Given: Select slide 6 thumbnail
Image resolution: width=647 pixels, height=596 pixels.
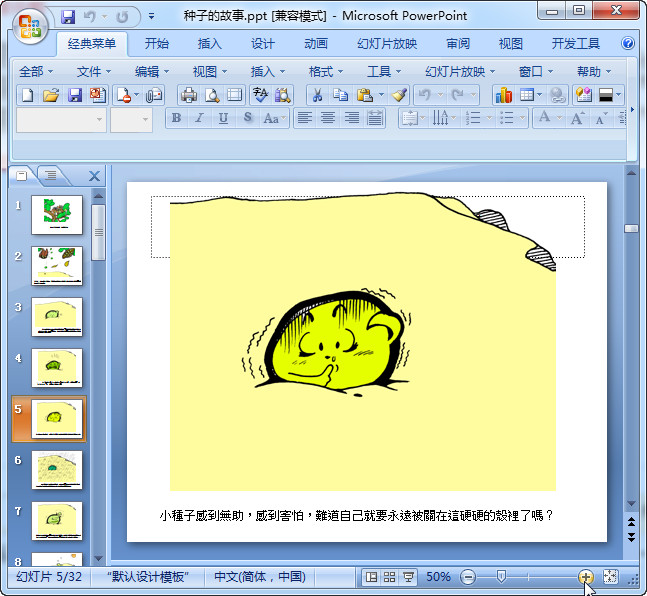Looking at the screenshot, I should click(57, 470).
